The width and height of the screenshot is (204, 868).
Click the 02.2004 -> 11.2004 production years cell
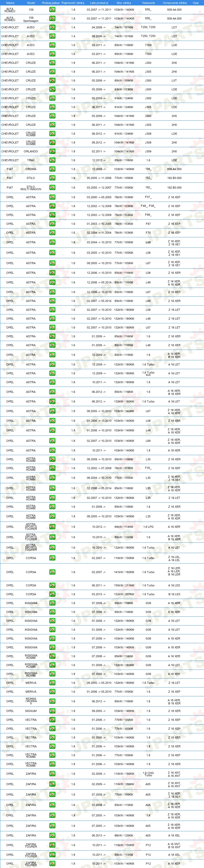99,232
